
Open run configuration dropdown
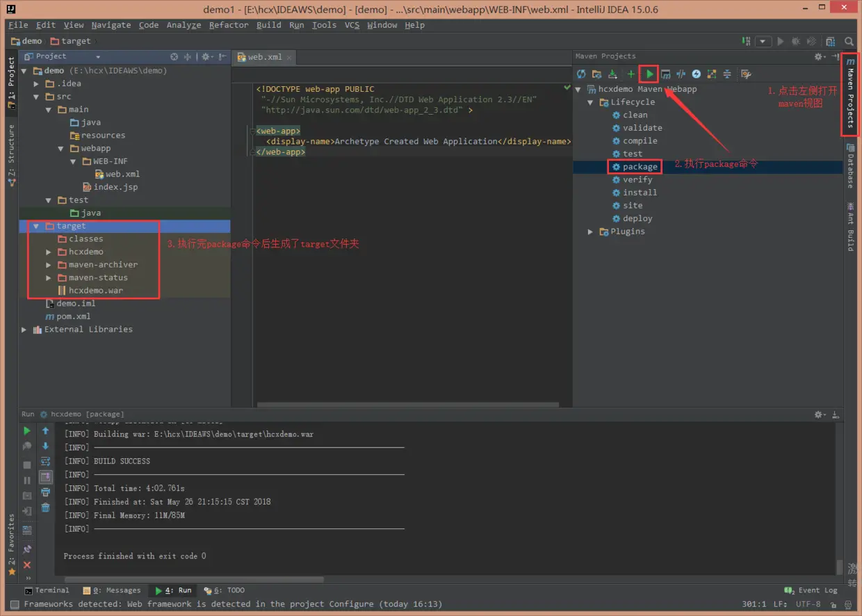click(x=764, y=41)
